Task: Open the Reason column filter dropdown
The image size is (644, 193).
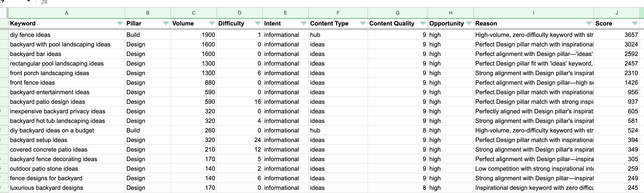Action: pos(589,23)
